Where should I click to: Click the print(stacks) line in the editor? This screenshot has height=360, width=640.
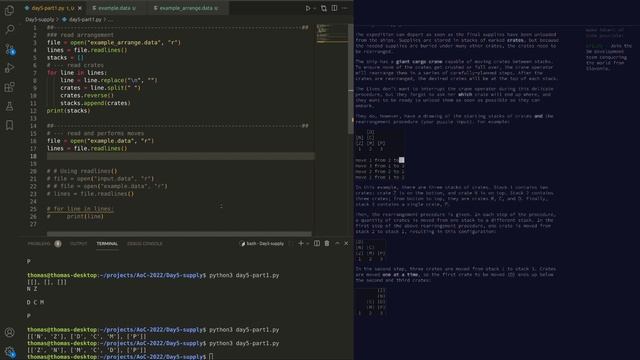[x=69, y=111]
